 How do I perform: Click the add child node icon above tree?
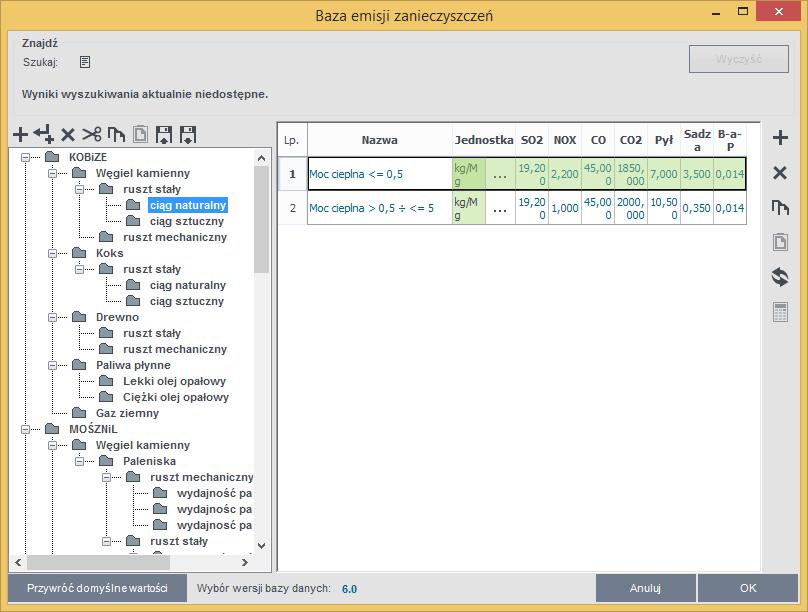click(44, 134)
